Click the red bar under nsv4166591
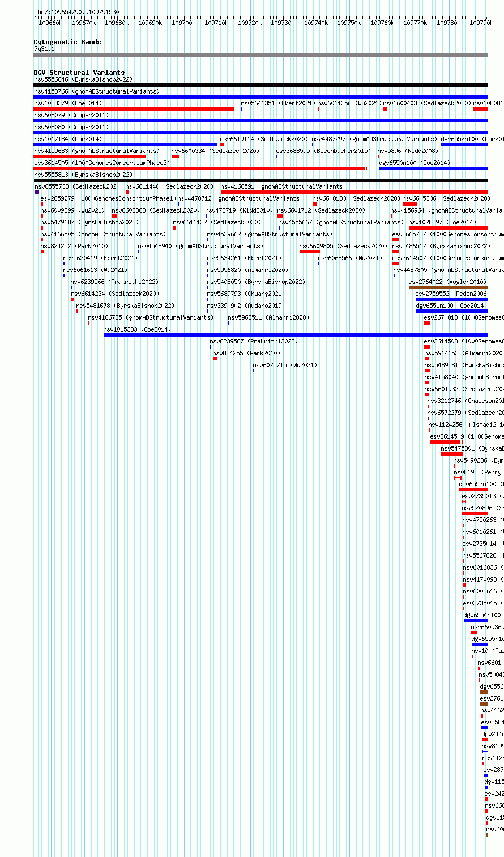 [354, 192]
